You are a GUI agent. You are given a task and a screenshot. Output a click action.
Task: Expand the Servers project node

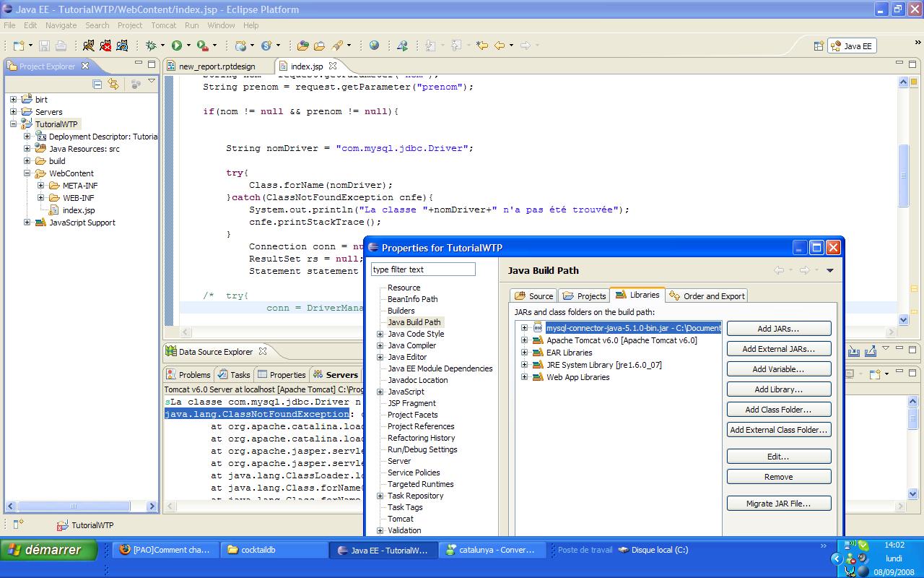click(13, 112)
